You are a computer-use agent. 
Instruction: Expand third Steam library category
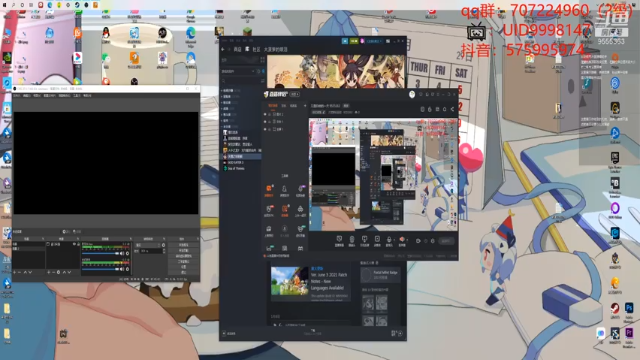(222, 102)
